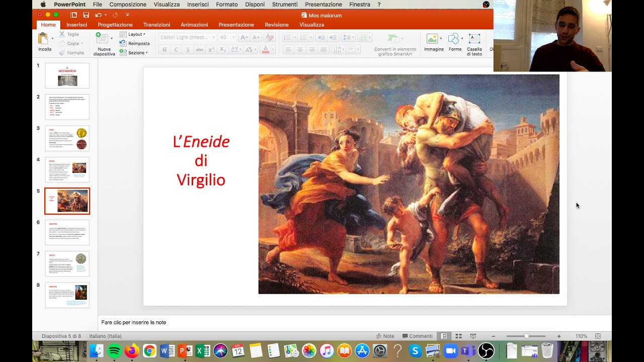Viewport: 644px width, 362px height.
Task: Apply subscript formatting
Action: (x=223, y=49)
